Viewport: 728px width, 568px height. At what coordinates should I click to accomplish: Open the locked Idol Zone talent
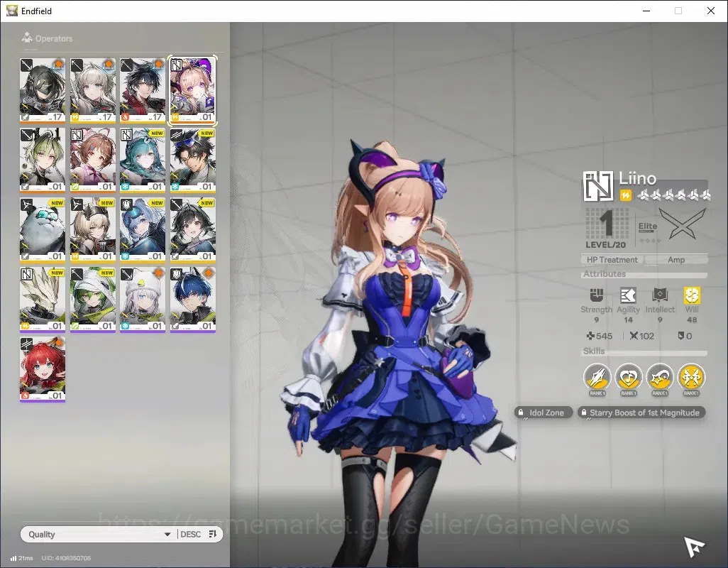[x=544, y=413]
